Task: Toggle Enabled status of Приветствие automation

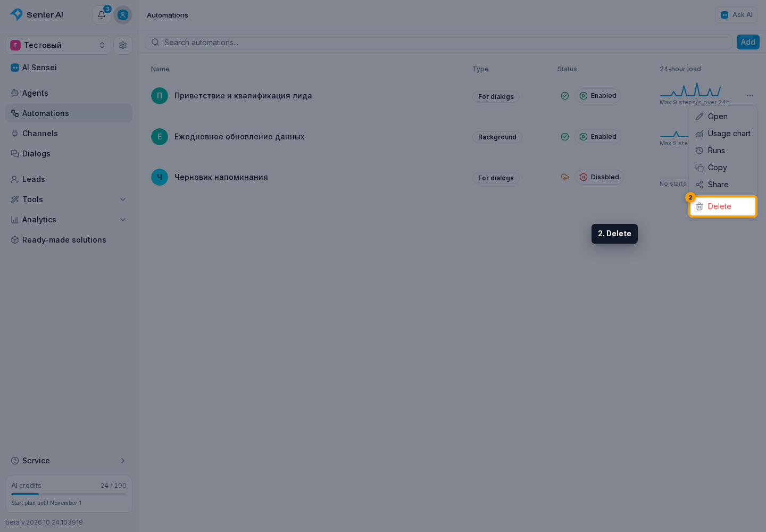Action: click(598, 96)
